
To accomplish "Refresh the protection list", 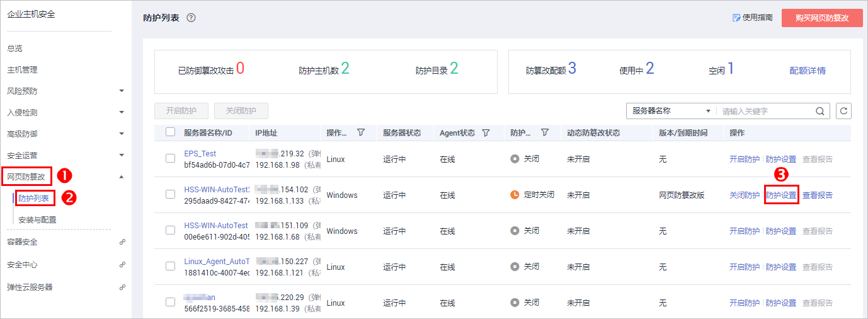I will pyautogui.click(x=844, y=111).
